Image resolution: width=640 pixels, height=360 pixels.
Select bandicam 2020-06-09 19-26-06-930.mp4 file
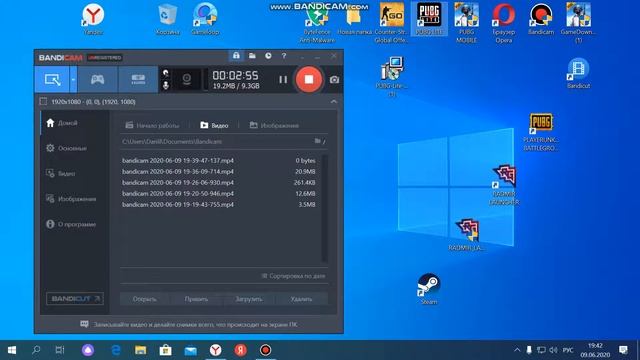pyautogui.click(x=219, y=182)
